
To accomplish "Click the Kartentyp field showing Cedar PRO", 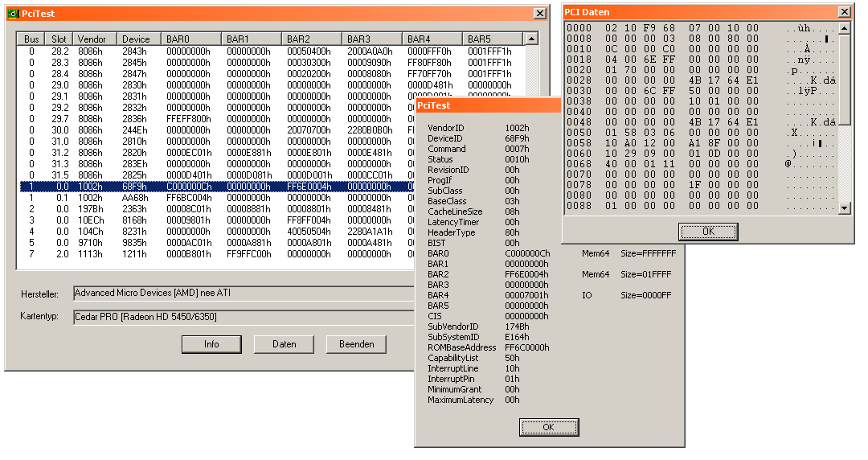I will (244, 317).
